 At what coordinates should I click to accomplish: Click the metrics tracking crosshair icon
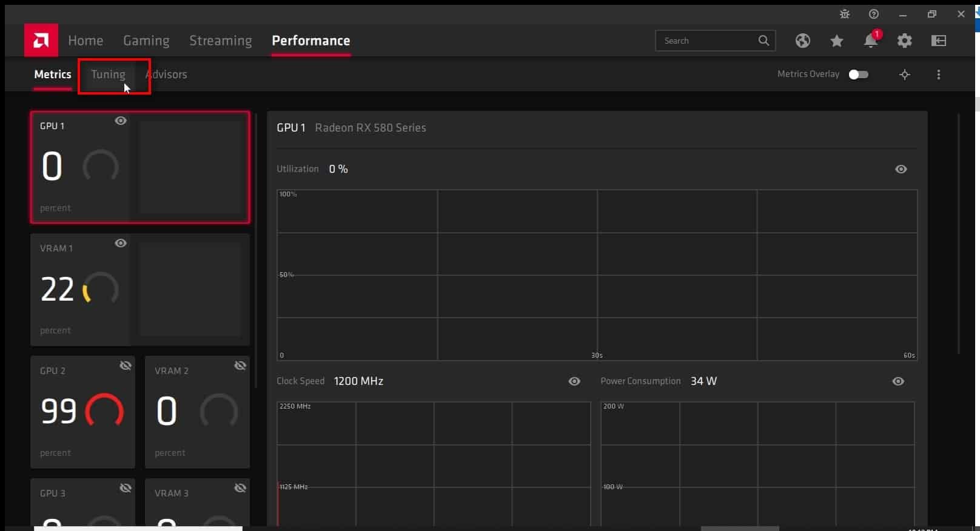pos(905,75)
